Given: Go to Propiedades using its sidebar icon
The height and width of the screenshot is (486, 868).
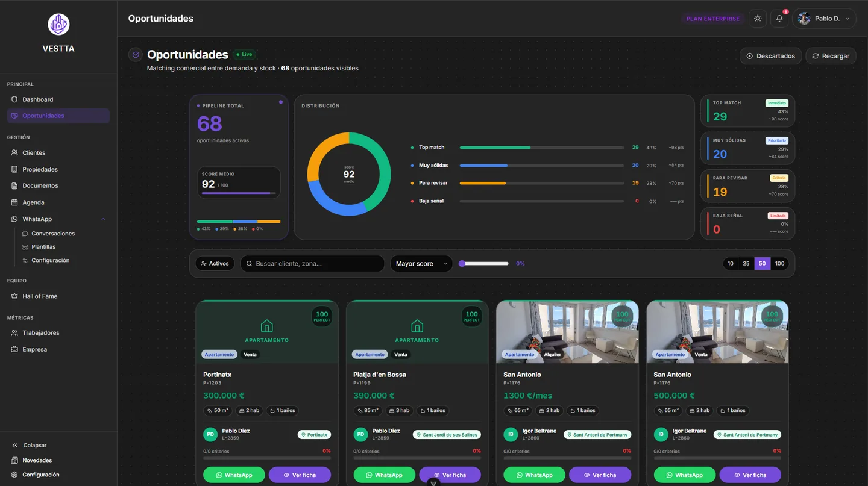Looking at the screenshot, I should pos(14,169).
